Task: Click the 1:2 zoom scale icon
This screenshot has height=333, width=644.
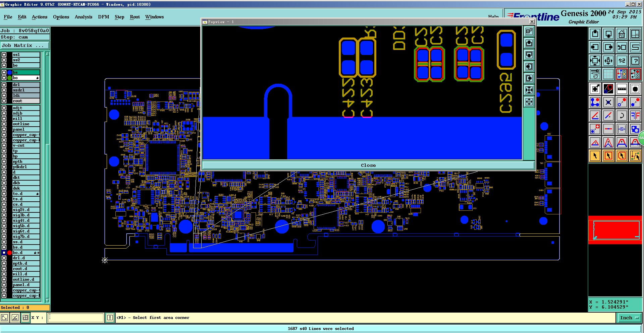Action: pyautogui.click(x=622, y=61)
